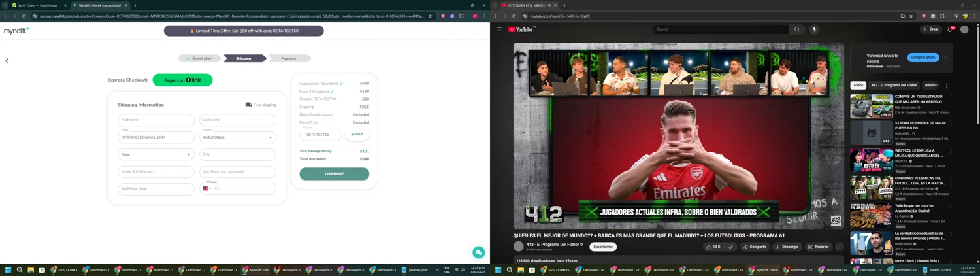Open tab search dropdown in YouTube browser
980x276 pixels.
495,5
